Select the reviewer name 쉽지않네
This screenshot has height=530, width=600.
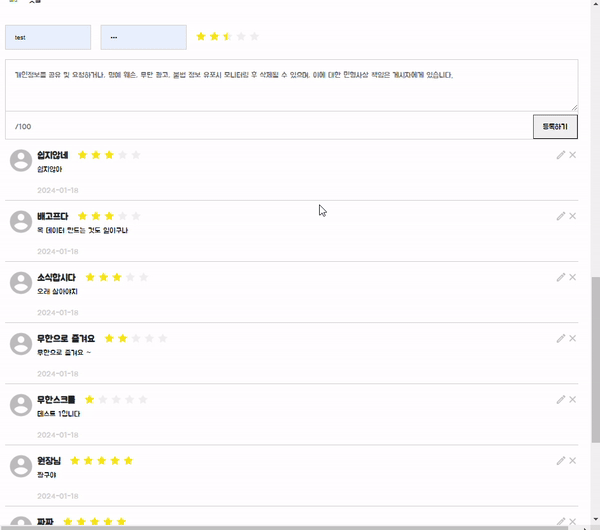point(52,155)
